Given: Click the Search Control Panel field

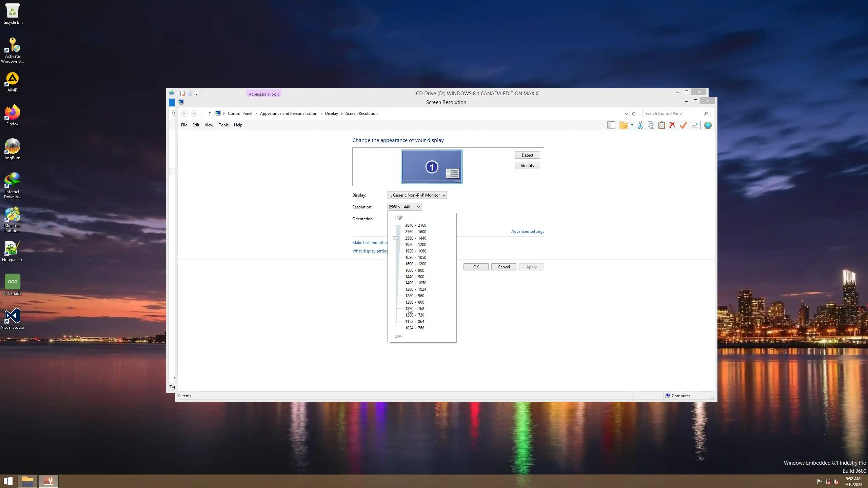Looking at the screenshot, I should (673, 114).
